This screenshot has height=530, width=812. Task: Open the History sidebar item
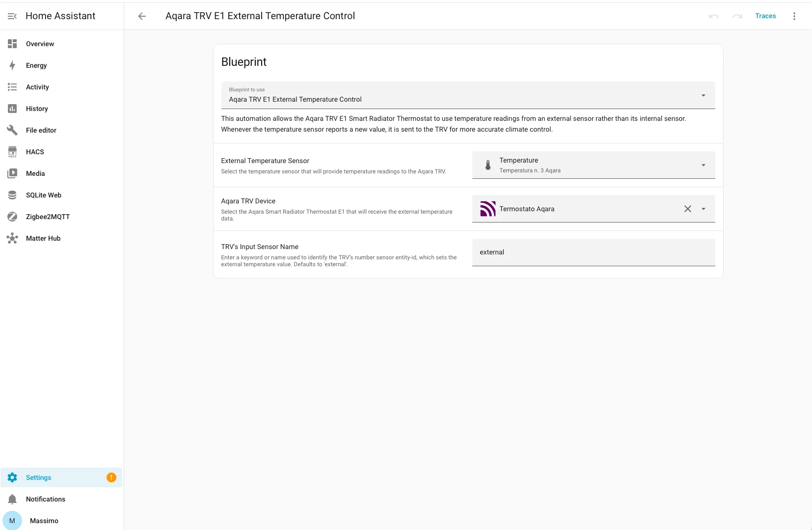pos(61,109)
